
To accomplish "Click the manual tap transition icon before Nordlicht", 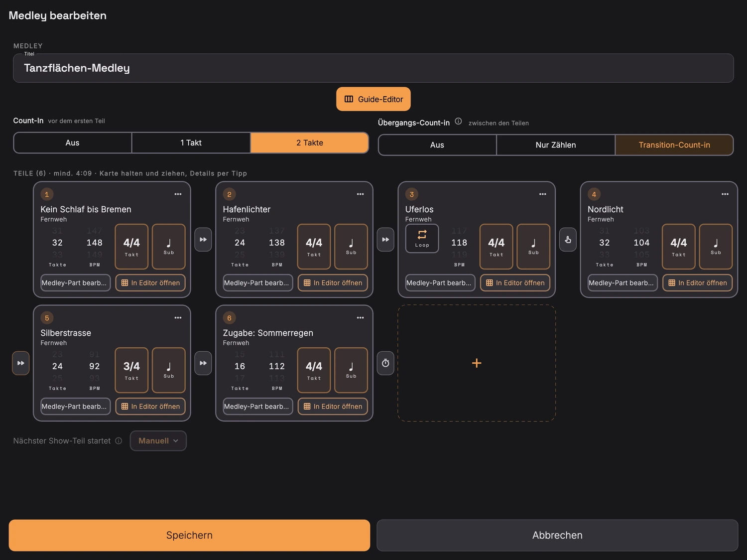I will (x=568, y=240).
